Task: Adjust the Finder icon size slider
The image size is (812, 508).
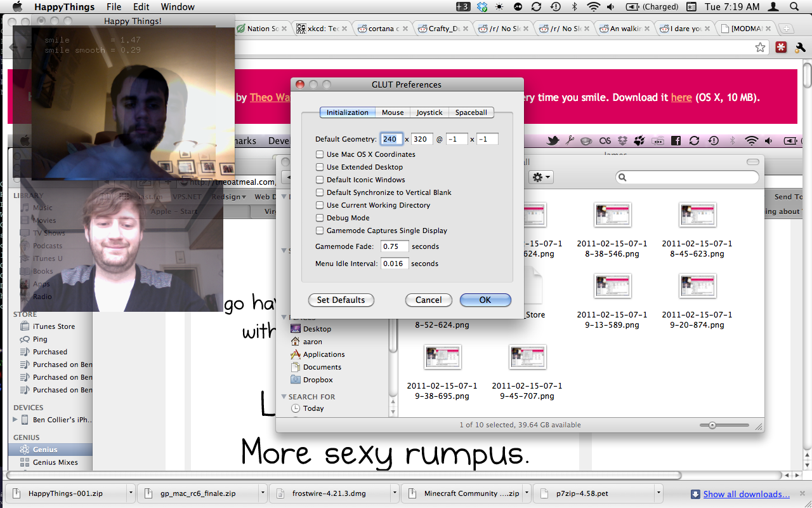Action: coord(712,425)
